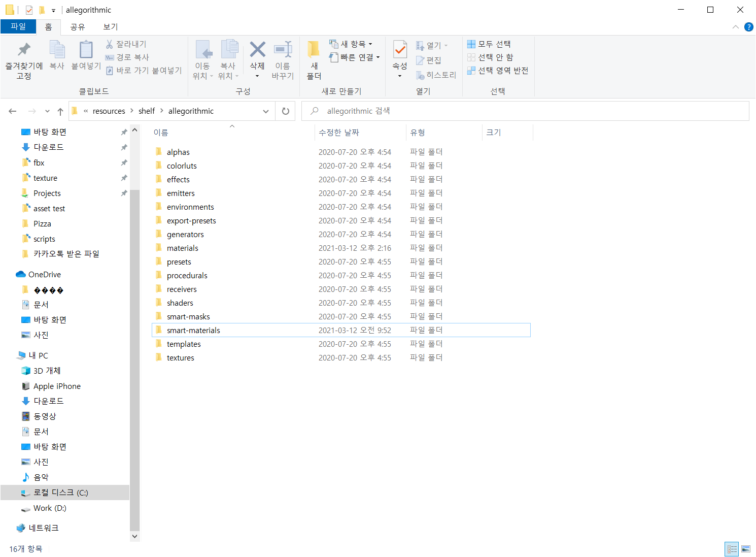The image size is (756, 557).
Task: Open the Help question mark icon
Action: 748,27
